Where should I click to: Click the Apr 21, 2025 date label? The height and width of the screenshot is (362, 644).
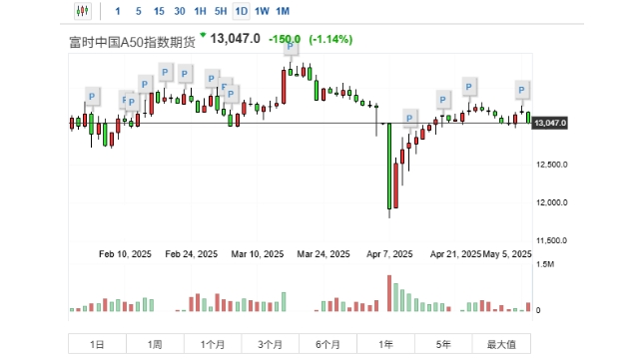click(455, 254)
